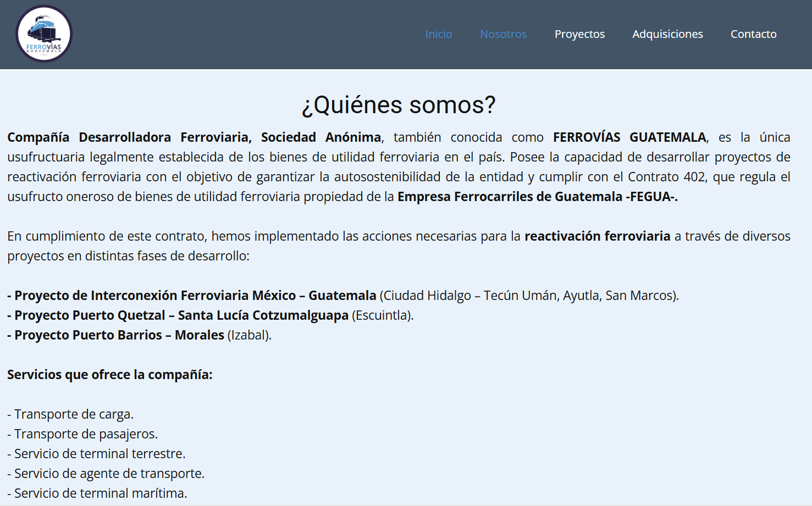The width and height of the screenshot is (812, 506).
Task: Open the Proyectos menu item
Action: (579, 34)
